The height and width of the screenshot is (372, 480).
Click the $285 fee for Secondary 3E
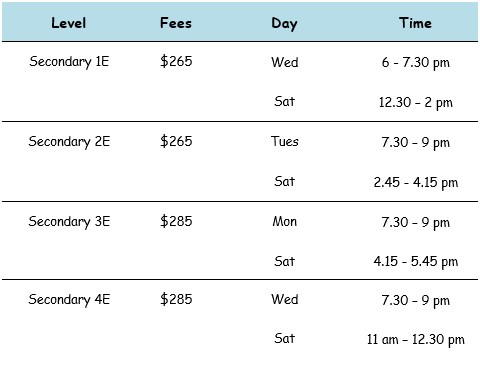176,221
